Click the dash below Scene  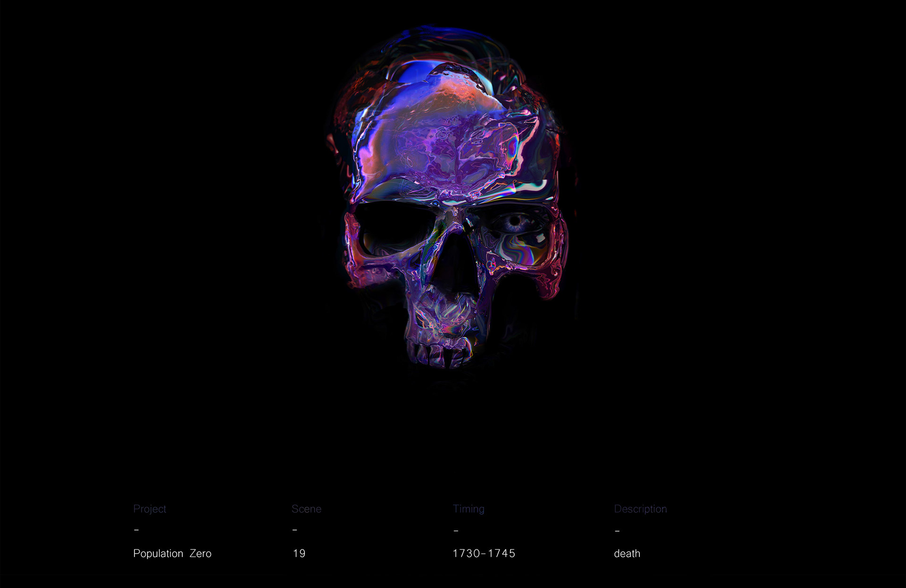(x=294, y=530)
